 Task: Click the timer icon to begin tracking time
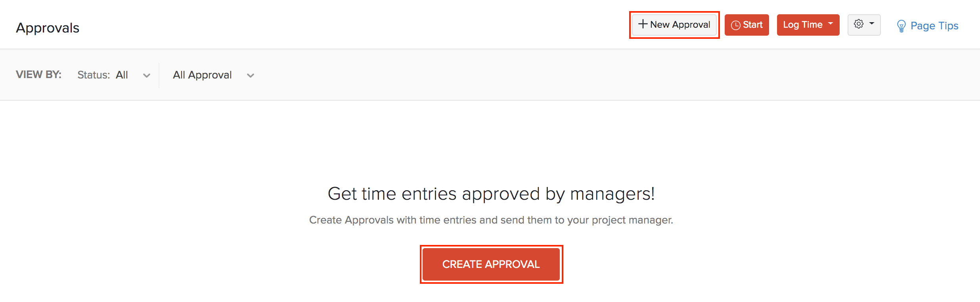(736, 25)
